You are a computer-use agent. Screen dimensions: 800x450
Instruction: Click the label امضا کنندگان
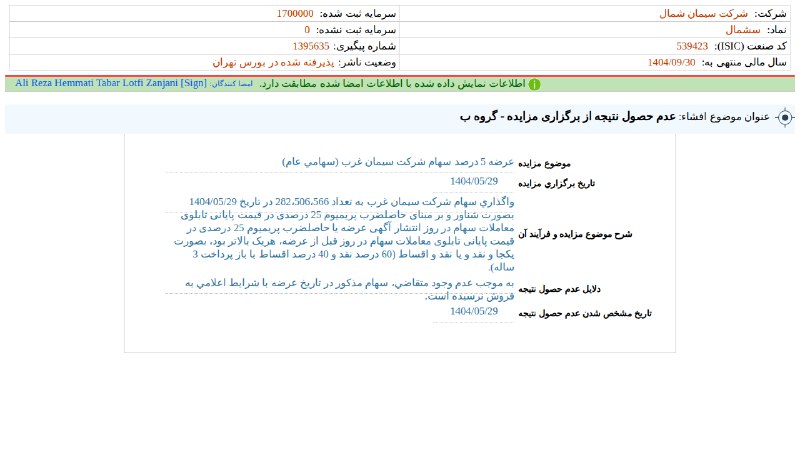point(232,84)
